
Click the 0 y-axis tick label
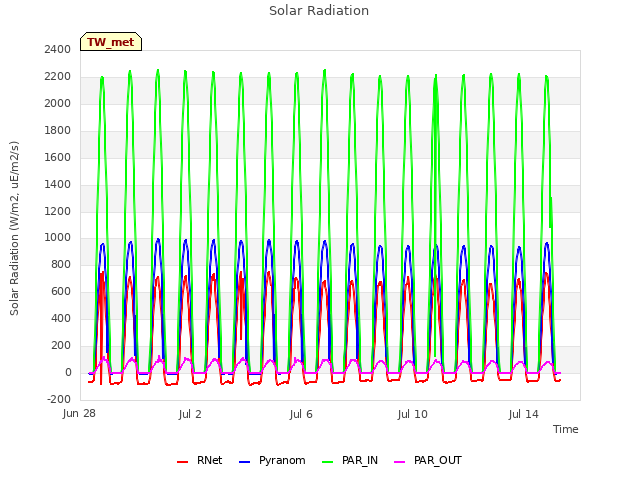pos(68,372)
